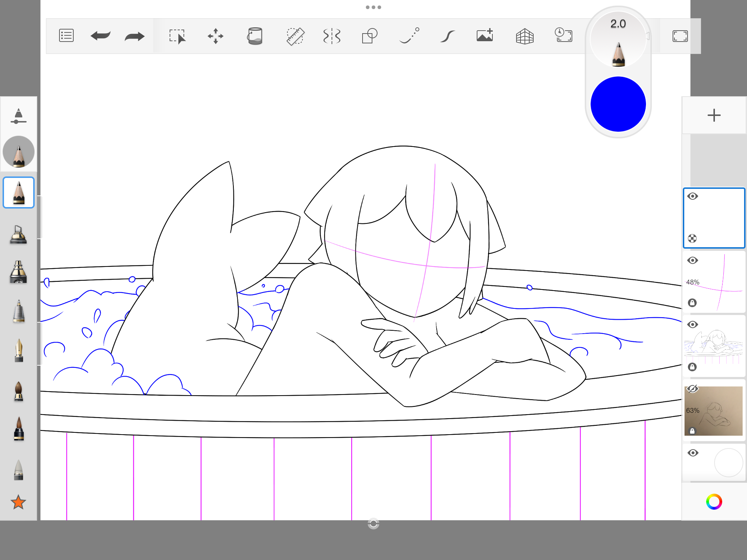Image resolution: width=747 pixels, height=560 pixels.
Task: Choose the Transform move tool
Action: point(216,36)
